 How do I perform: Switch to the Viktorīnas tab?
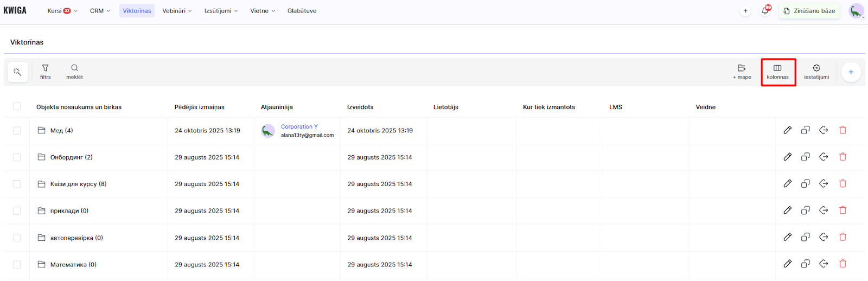point(137,11)
